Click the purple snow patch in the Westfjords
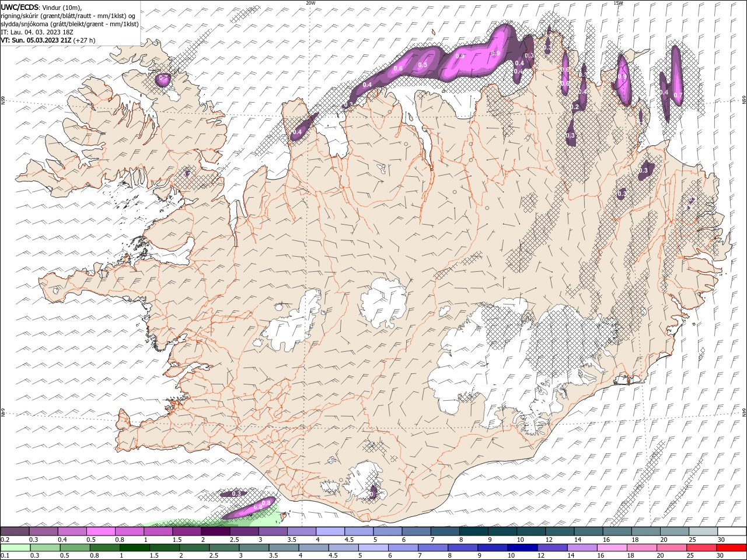This screenshot has height=560, width=747. [x=164, y=79]
